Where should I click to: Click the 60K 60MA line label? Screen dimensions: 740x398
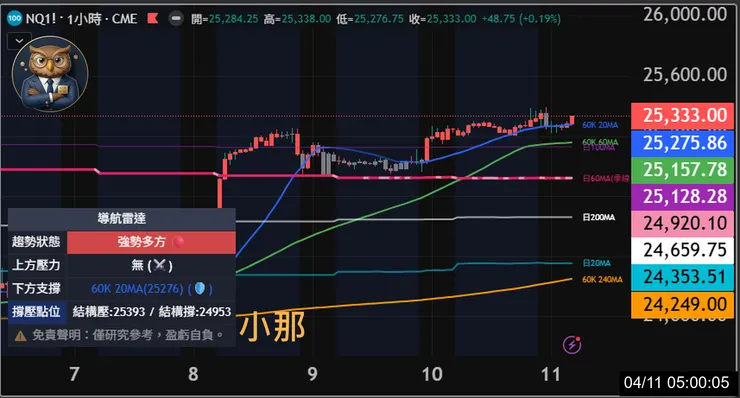[x=600, y=142]
